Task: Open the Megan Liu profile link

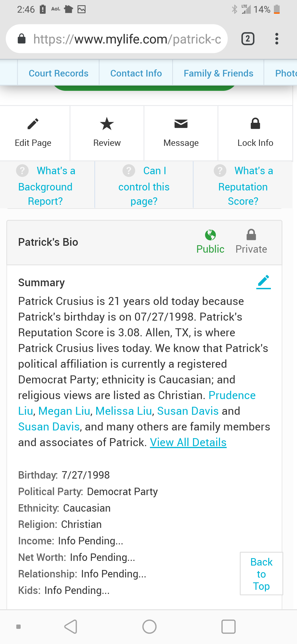Action: coord(64,411)
